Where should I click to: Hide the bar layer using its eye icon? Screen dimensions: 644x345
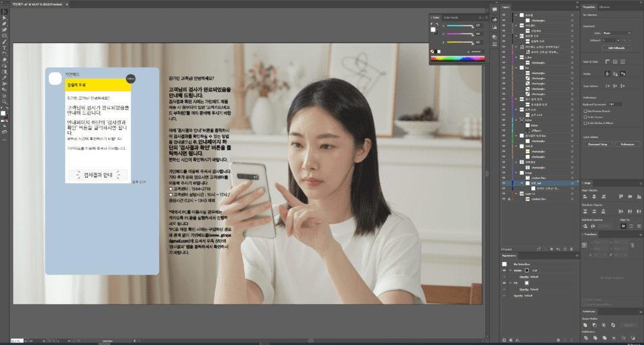[x=504, y=67]
